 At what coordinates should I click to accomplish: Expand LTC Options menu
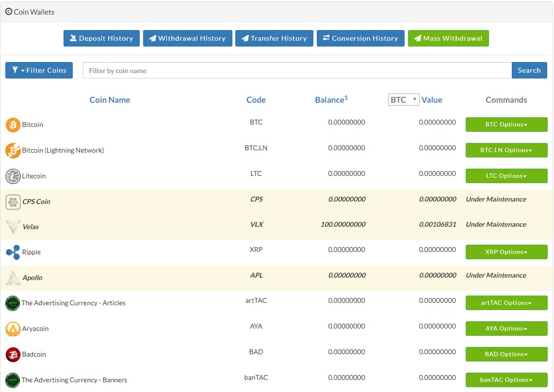coord(506,176)
